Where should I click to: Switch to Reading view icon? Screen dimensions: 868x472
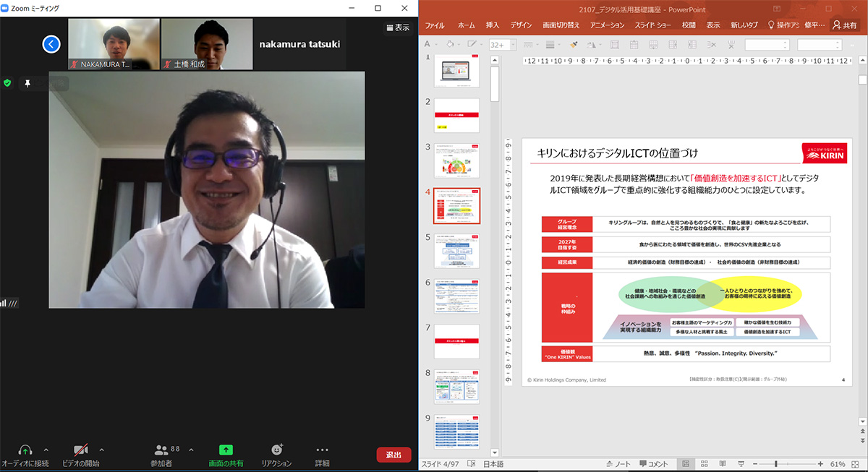(723, 464)
